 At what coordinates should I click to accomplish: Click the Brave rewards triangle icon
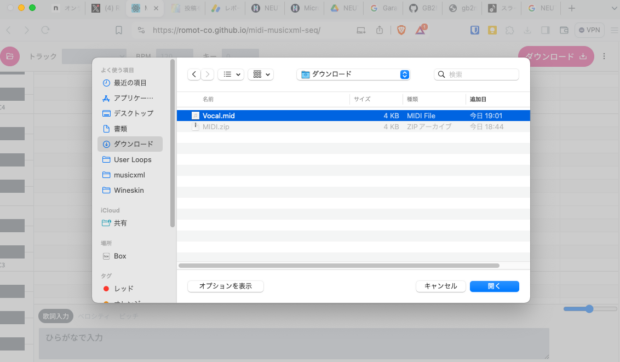(421, 30)
